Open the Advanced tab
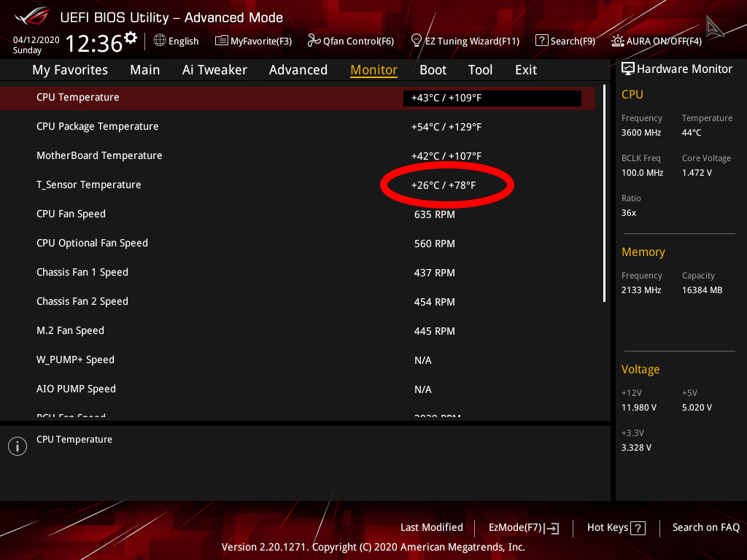The image size is (747, 560). tap(298, 70)
